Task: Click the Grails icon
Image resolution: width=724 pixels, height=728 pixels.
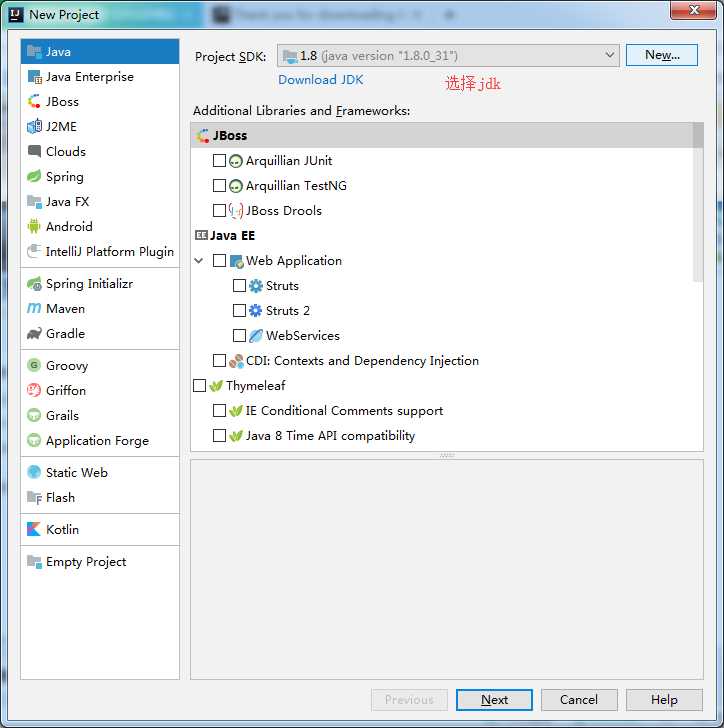Action: coord(34,416)
